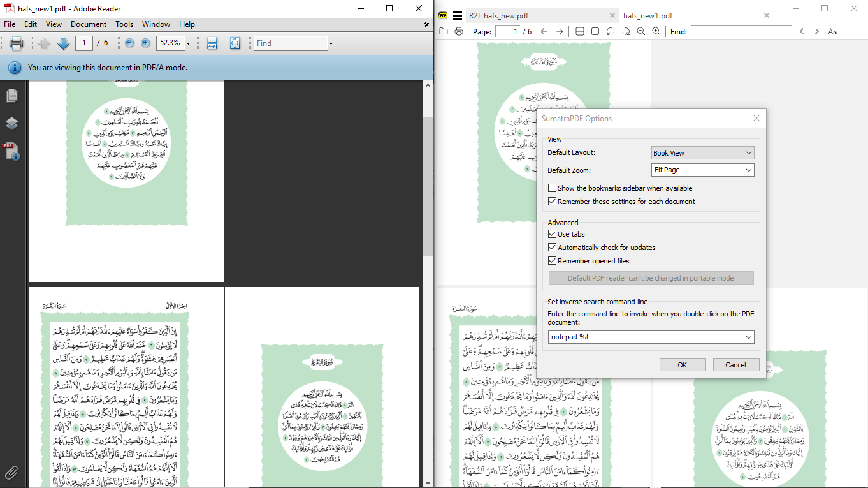The width and height of the screenshot is (868, 488).
Task: Zoom in magnifier in SumatraPDF toolbar
Action: point(656,31)
